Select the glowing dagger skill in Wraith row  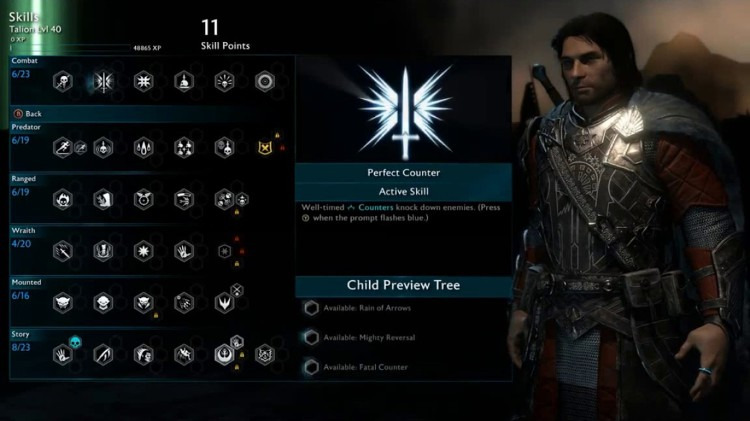click(63, 251)
